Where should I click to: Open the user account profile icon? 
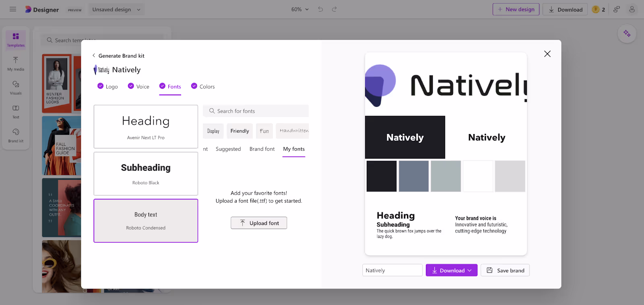point(632,9)
